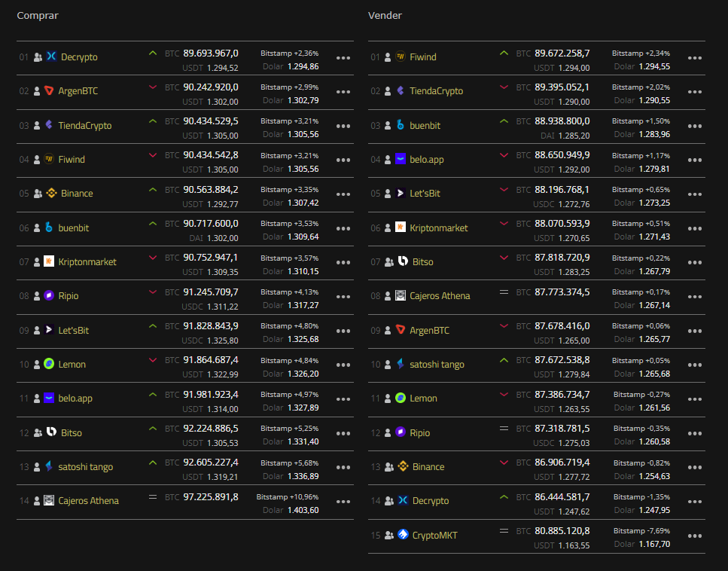Viewport: 728px width, 571px height.
Task: Open the three-dot menu for Binance in Comprar
Action: (343, 194)
